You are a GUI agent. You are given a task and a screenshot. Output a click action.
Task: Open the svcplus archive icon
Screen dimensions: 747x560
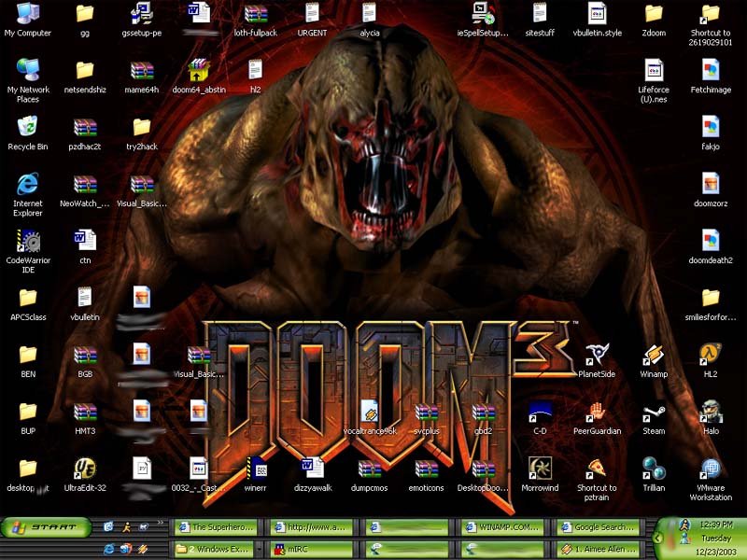(x=427, y=419)
